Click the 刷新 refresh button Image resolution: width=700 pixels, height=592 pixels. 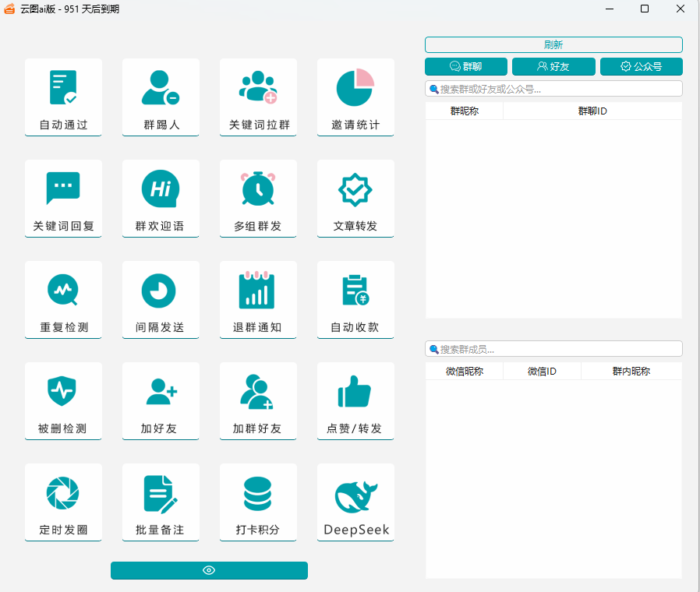tap(553, 45)
